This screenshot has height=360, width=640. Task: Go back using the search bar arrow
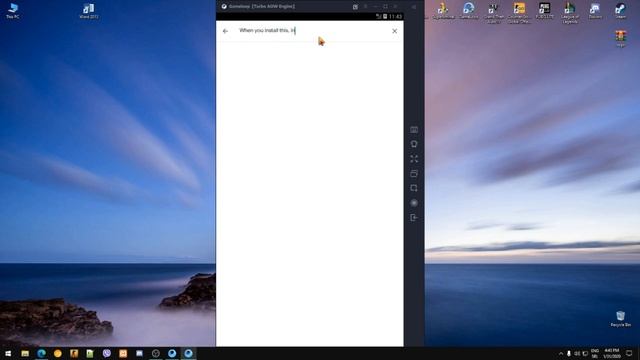point(225,31)
